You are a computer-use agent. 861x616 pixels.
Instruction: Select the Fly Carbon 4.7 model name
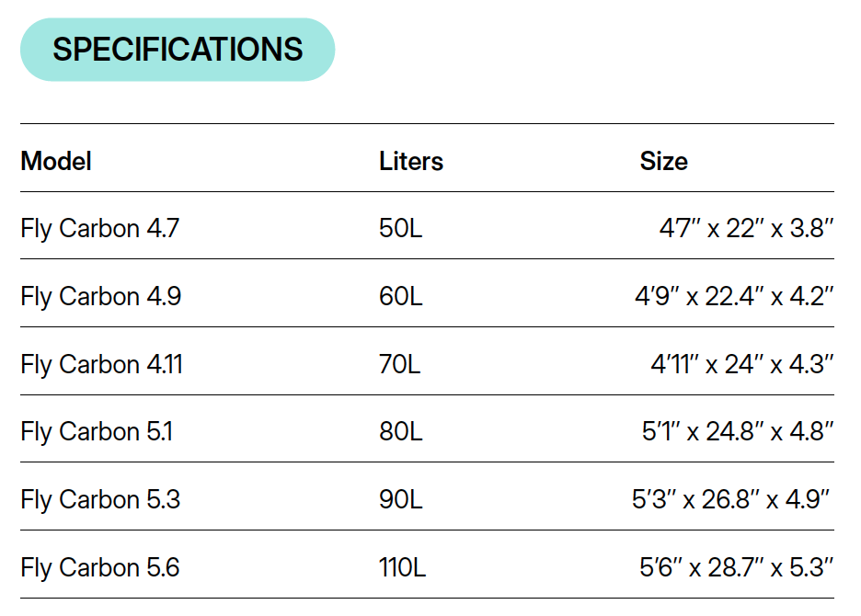click(99, 228)
